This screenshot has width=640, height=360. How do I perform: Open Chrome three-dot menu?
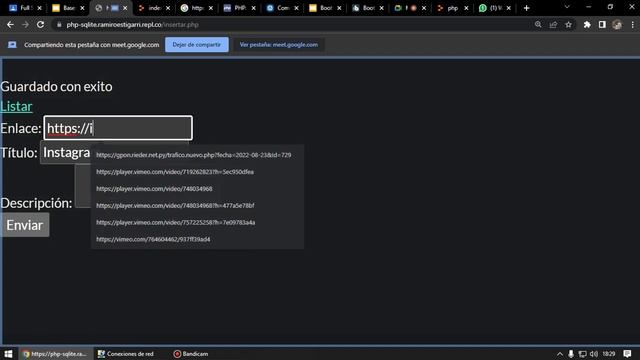(632, 24)
